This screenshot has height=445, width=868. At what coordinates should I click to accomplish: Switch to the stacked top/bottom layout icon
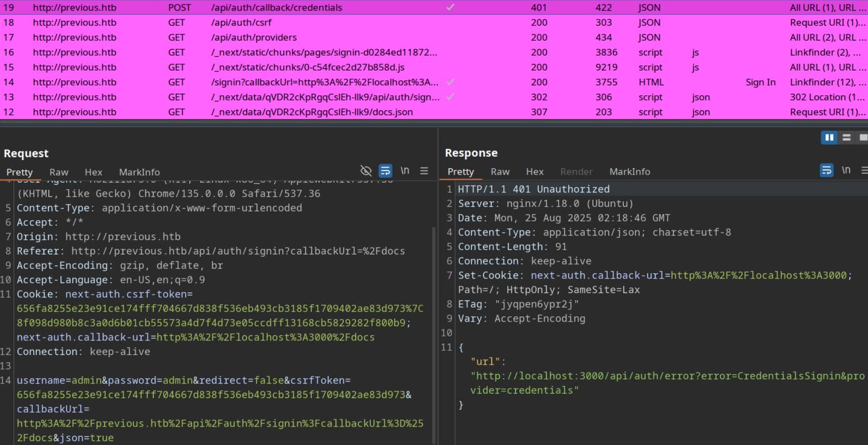pyautogui.click(x=846, y=138)
